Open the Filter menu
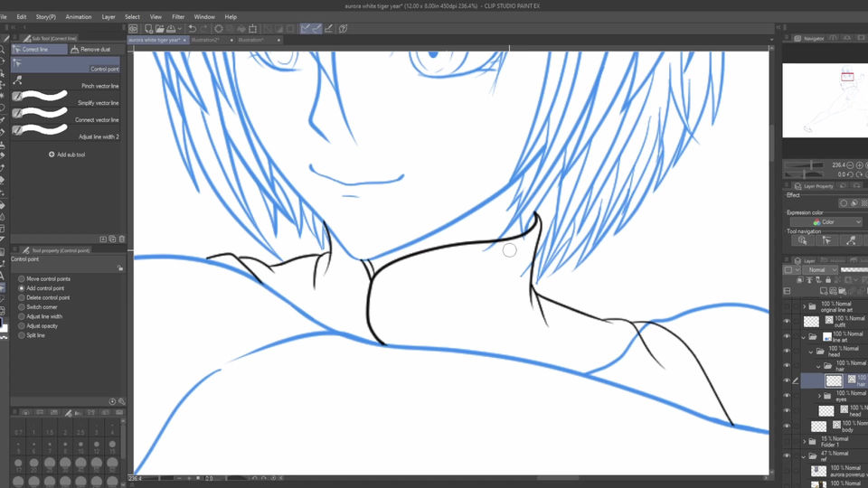 [x=178, y=16]
